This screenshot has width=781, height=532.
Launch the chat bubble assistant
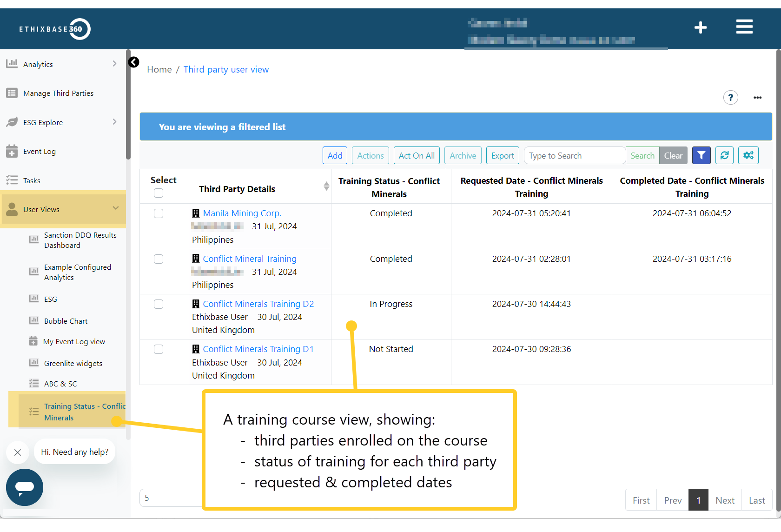(x=24, y=487)
